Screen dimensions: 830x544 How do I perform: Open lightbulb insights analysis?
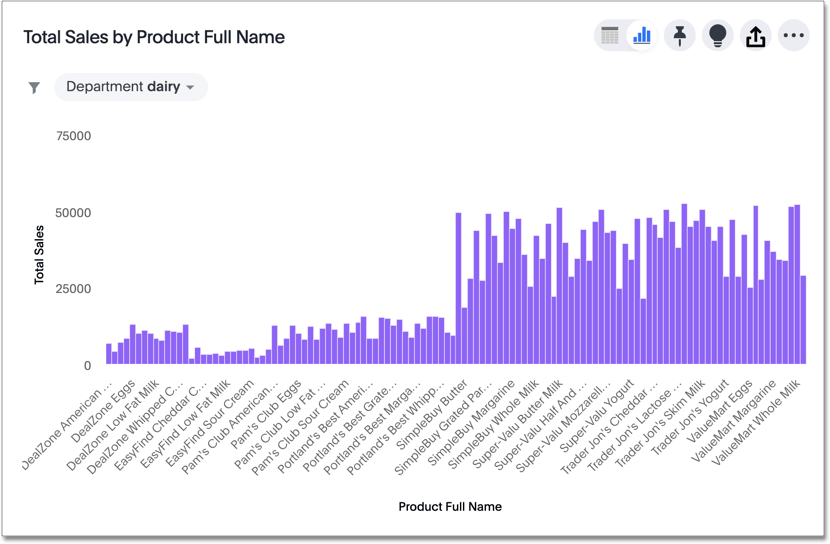tap(717, 37)
